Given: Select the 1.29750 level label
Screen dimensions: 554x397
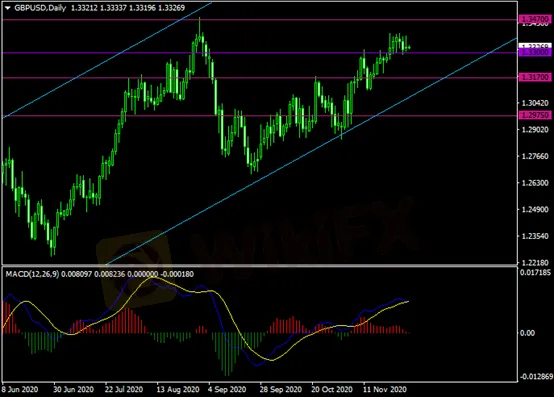Looking at the screenshot, I should pos(535,115).
